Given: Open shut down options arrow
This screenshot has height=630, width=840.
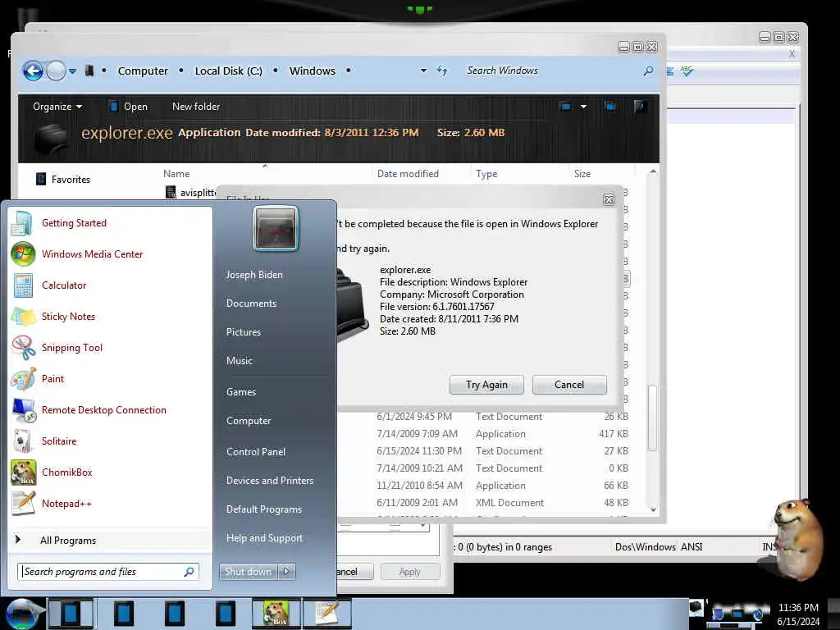Looking at the screenshot, I should click(x=286, y=572).
